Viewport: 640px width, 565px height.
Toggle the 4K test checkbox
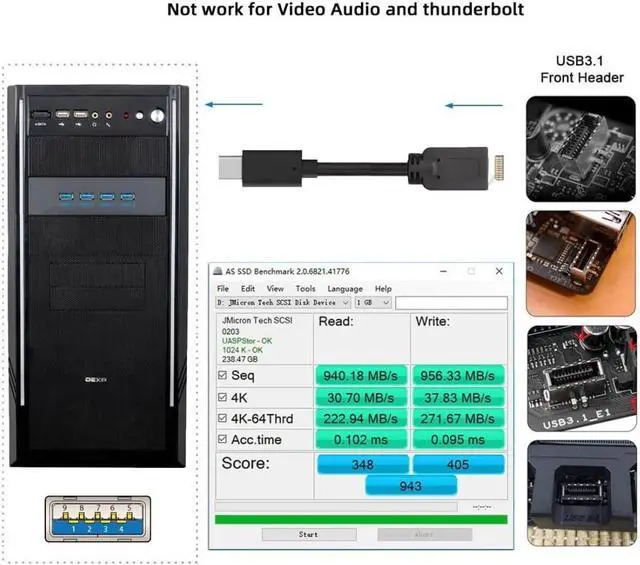click(x=223, y=397)
